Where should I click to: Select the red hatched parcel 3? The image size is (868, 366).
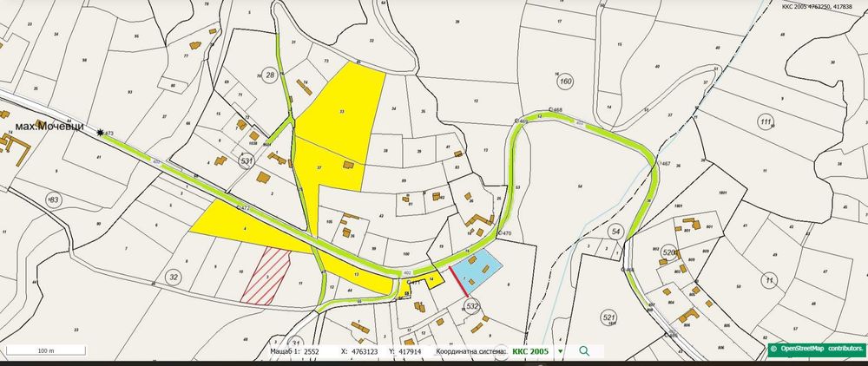pyautogui.click(x=266, y=276)
